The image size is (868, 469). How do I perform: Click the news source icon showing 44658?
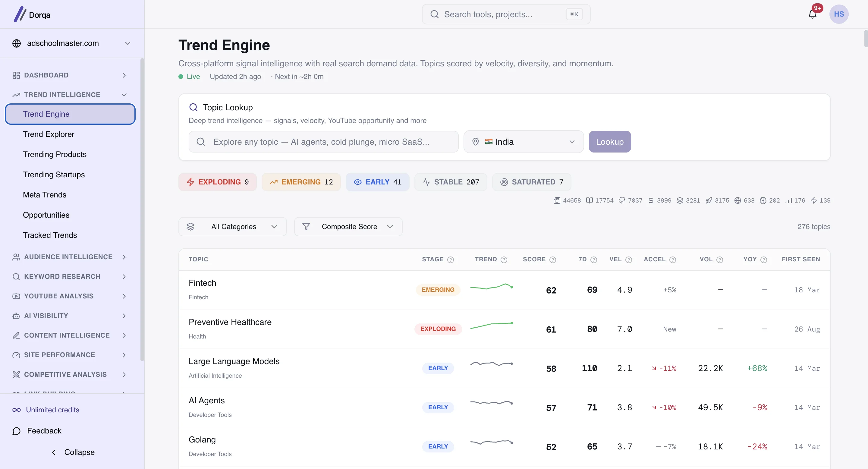(557, 200)
